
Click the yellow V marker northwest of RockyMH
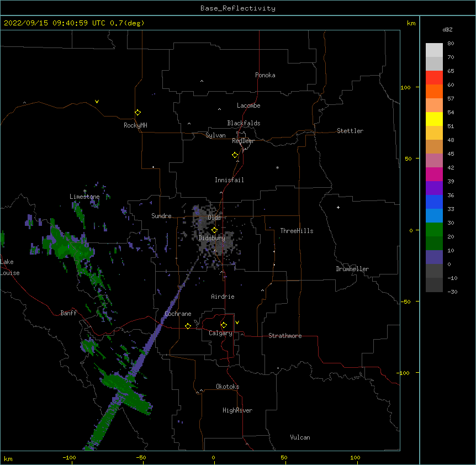97,102
